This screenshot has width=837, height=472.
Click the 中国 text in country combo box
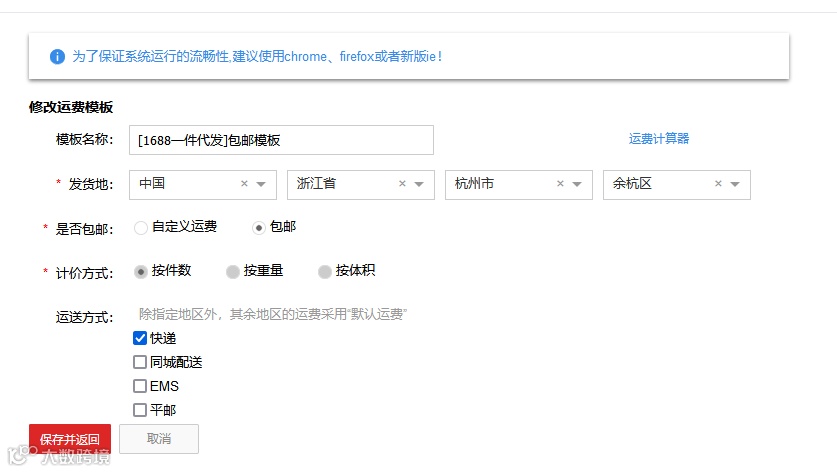(x=152, y=184)
